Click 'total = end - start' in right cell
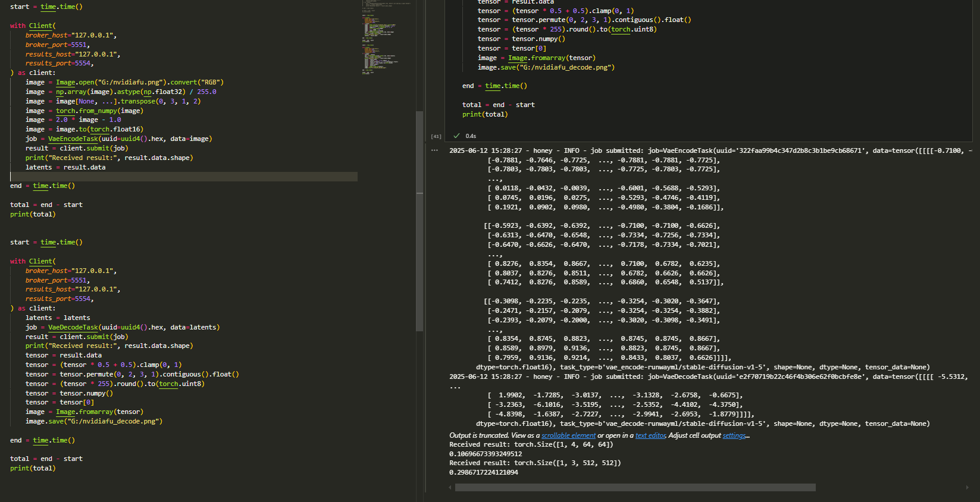The image size is (980, 502). (499, 105)
